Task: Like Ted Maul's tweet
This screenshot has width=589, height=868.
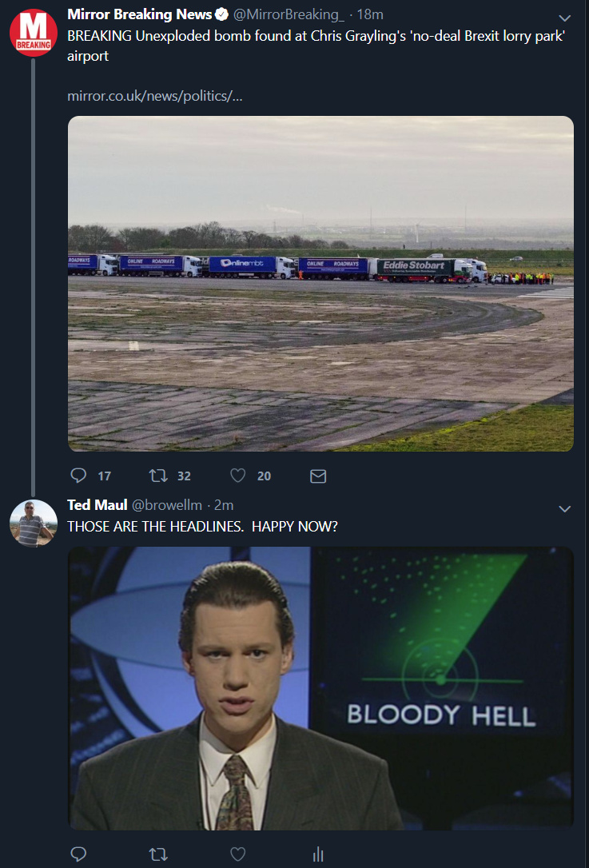Action: [237, 854]
